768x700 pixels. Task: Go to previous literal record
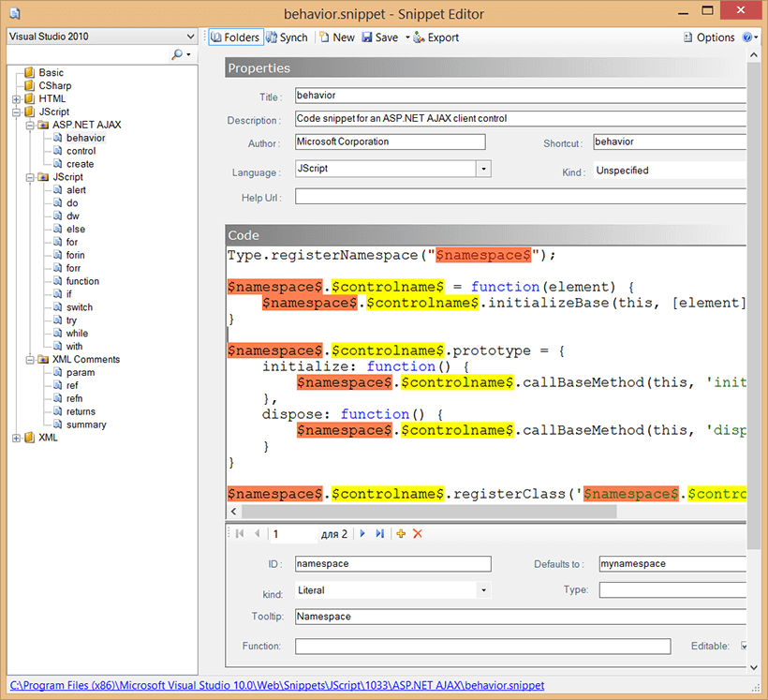pos(258,534)
